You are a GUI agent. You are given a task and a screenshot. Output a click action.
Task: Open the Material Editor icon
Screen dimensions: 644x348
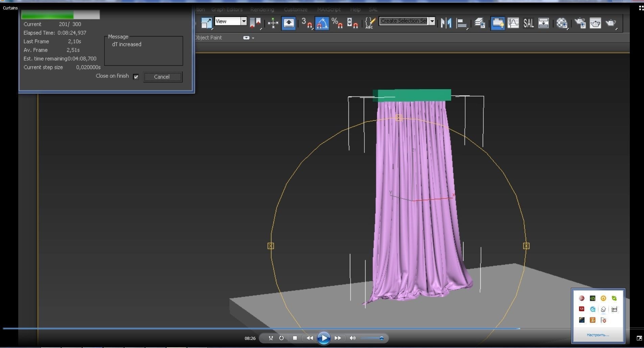coord(562,23)
